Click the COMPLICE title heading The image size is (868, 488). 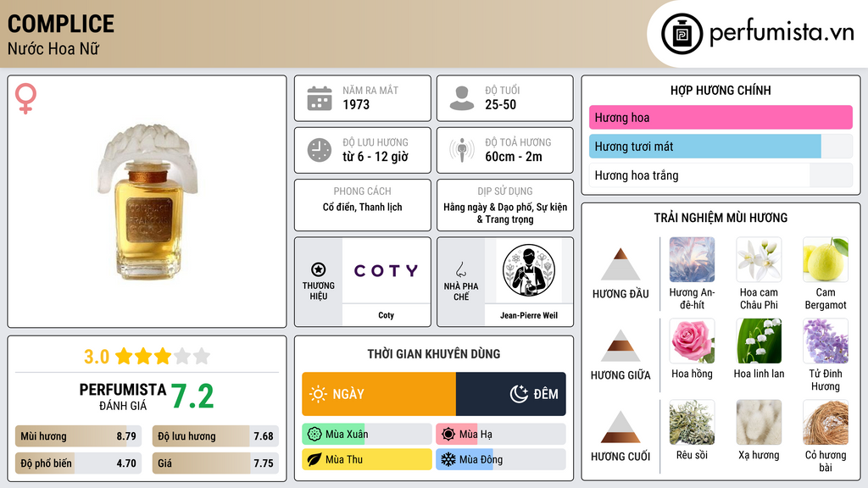click(x=61, y=24)
